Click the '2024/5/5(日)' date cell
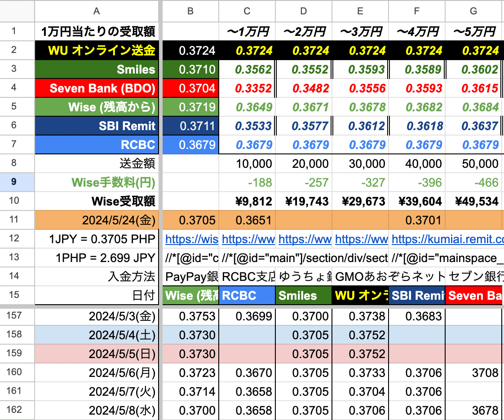Screen dimensions: 504x420 coord(97,354)
